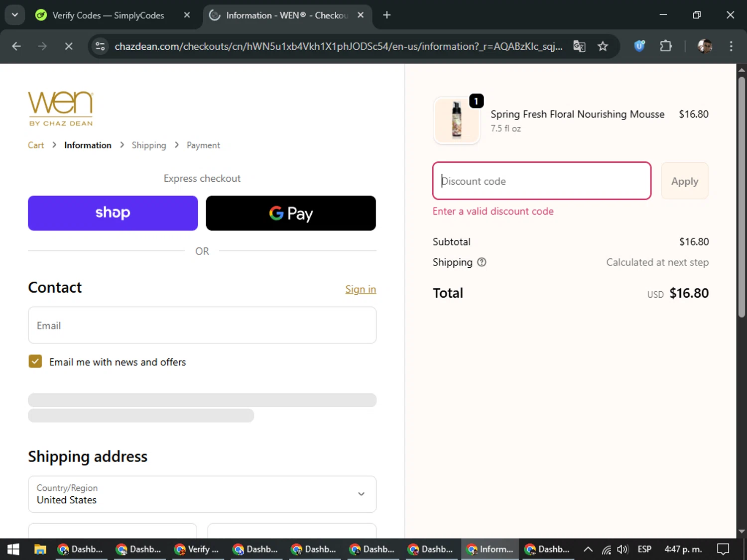Pay with Google Pay button
Screen dimensions: 747x560
(291, 213)
